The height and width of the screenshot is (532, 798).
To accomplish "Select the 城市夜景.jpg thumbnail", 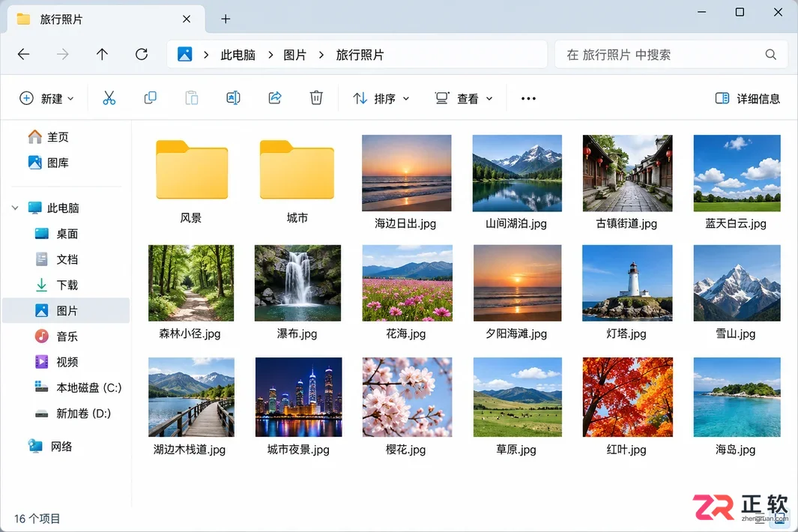I will (x=298, y=397).
